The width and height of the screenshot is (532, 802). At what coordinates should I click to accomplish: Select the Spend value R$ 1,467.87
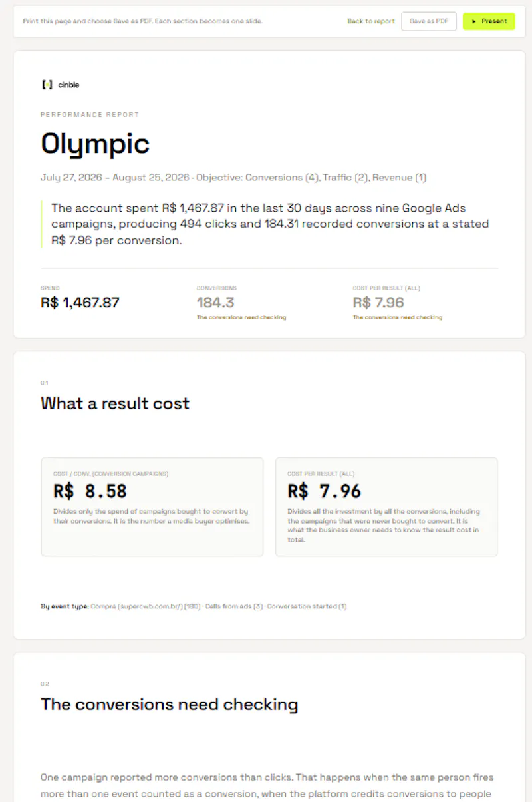[80, 303]
